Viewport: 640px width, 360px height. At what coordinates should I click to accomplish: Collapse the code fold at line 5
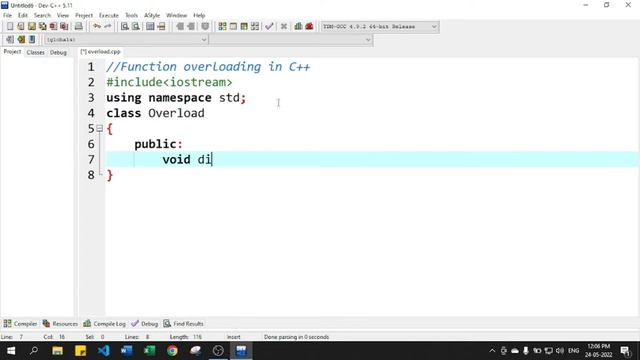(100, 129)
